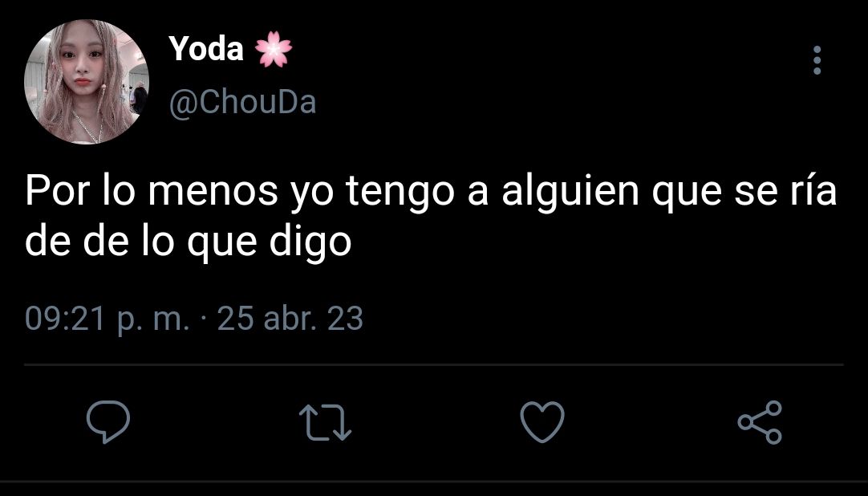Like the tweet with the heart icon

click(x=542, y=422)
